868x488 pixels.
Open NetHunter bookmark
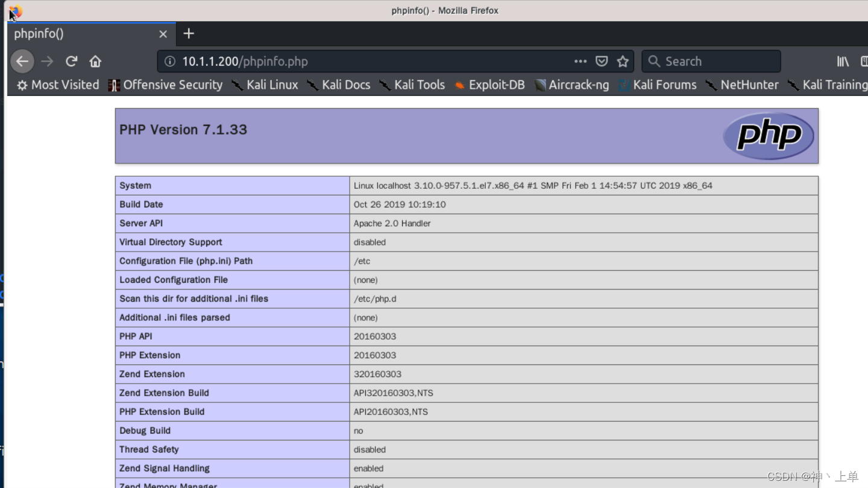[742, 85]
